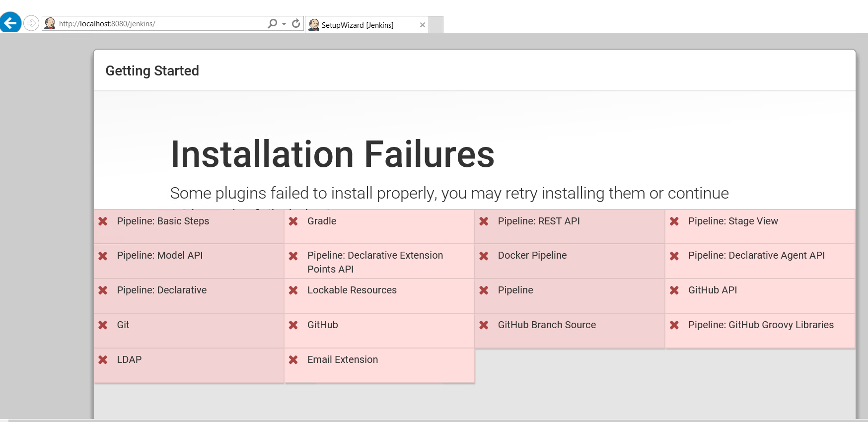Click the Lockable Resources plugin name
The width and height of the screenshot is (868, 422).
pyautogui.click(x=352, y=290)
